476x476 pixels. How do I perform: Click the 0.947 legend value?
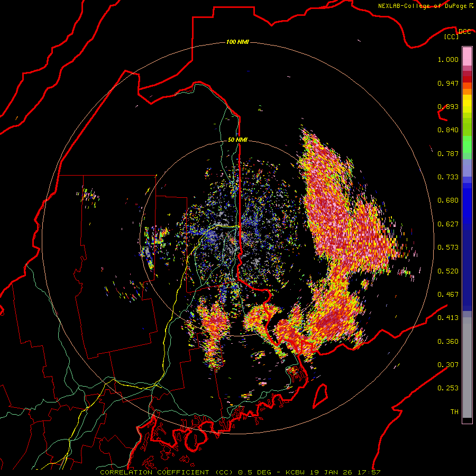pos(448,83)
